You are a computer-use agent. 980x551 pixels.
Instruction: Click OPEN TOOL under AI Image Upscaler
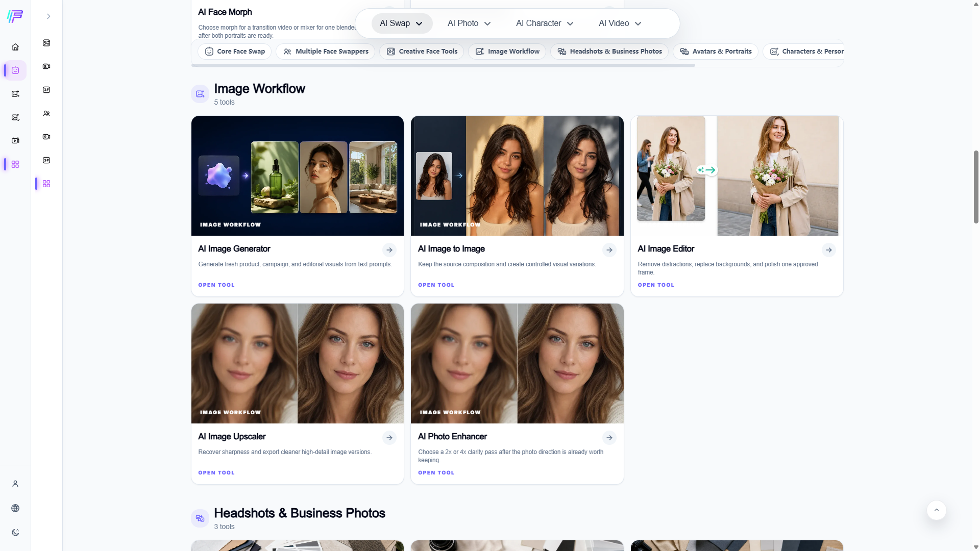point(216,473)
